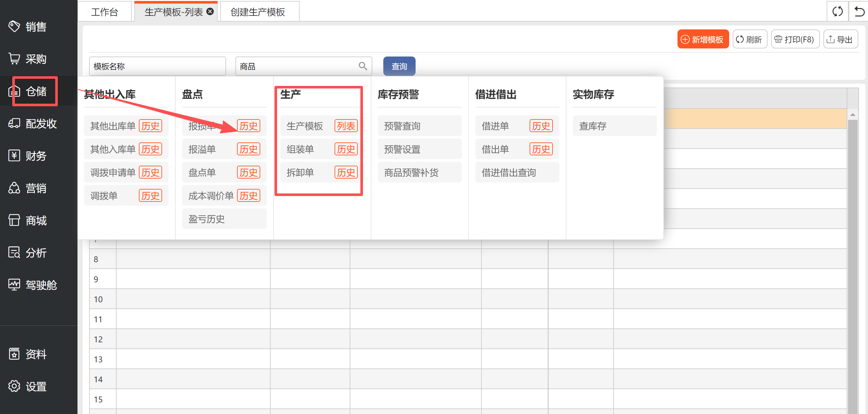The height and width of the screenshot is (414, 868).
Task: Open 列表 for 生产模板
Action: [x=346, y=126]
